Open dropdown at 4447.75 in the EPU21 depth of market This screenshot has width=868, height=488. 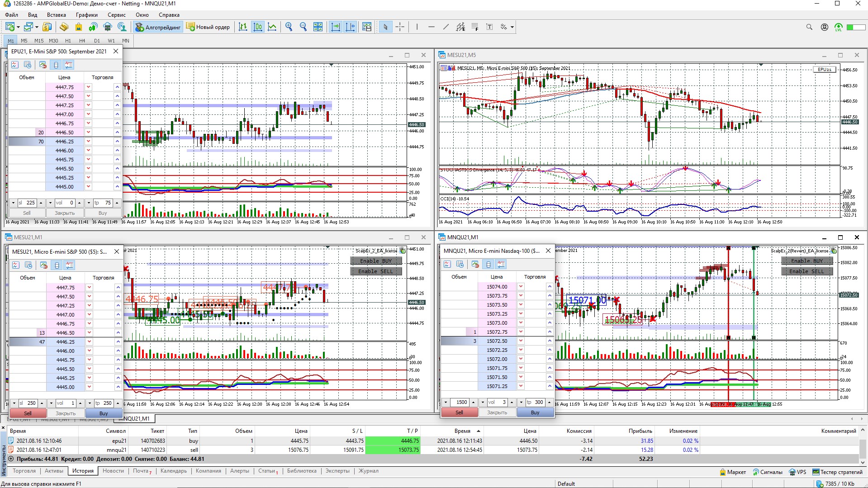pyautogui.click(x=89, y=87)
